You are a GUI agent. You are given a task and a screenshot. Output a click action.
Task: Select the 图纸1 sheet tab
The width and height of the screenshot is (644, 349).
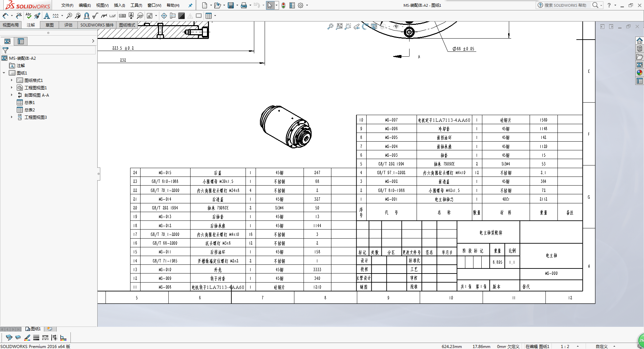pos(33,329)
